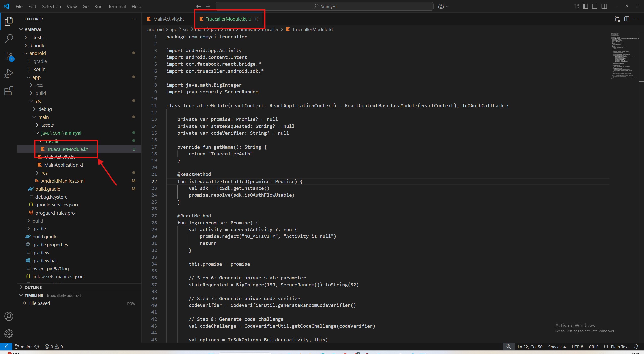644x354 pixels.
Task: Toggle the bottom panel layout button
Action: pos(595,6)
